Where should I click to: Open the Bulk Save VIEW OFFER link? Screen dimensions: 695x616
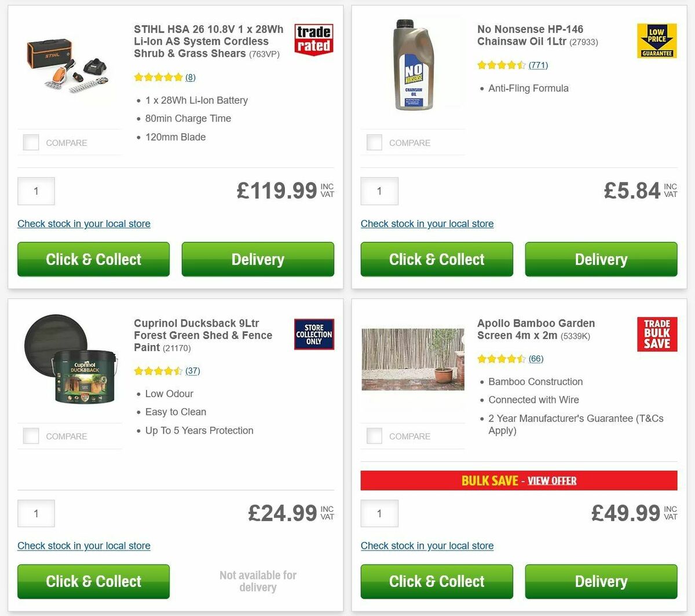coord(551,481)
